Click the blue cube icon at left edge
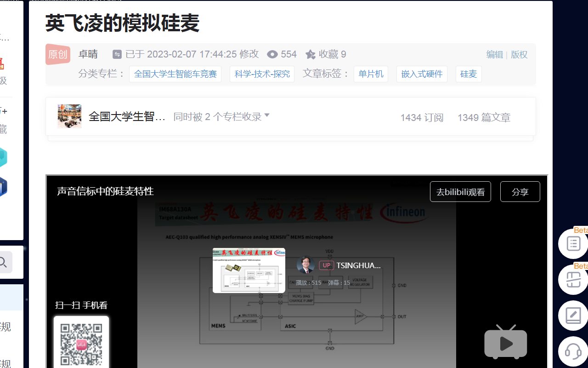This screenshot has width=588, height=368. point(3,187)
